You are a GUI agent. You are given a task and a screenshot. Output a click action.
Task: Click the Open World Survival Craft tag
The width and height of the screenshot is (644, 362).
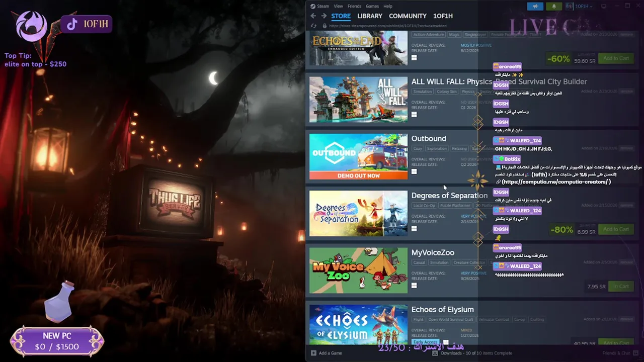[x=451, y=319]
